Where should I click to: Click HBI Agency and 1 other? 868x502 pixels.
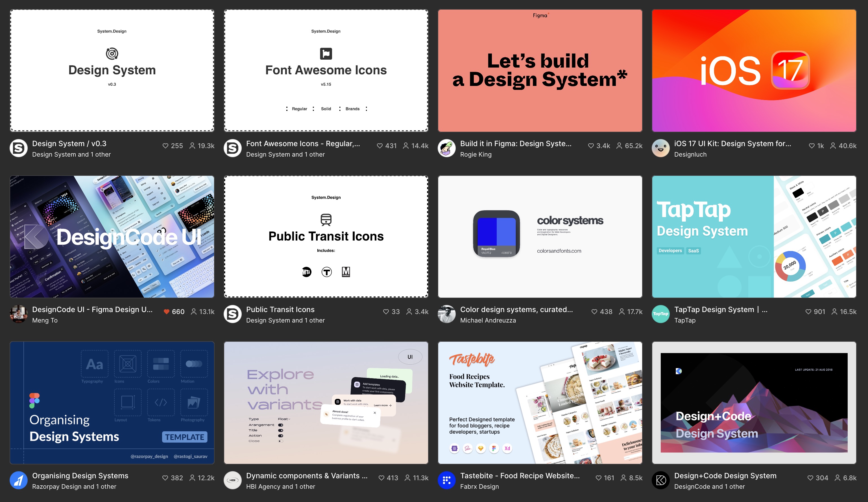[x=280, y=486]
